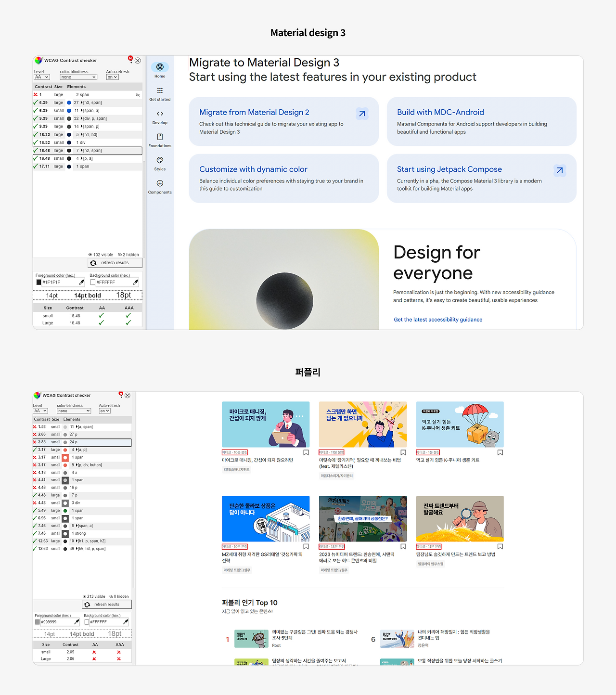Open Home in the Material Design navigation rail

pyautogui.click(x=160, y=70)
